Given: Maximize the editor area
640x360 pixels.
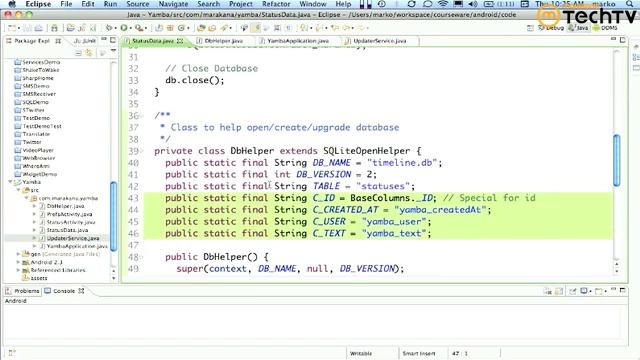Looking at the screenshot, I should coord(622,40).
